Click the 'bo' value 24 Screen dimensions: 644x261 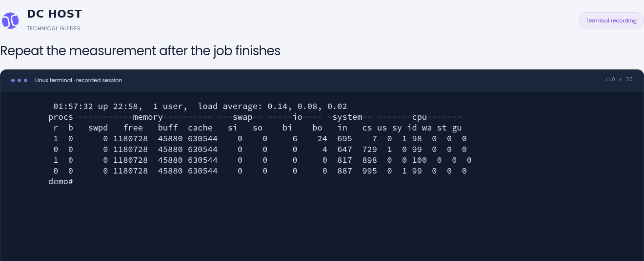322,138
